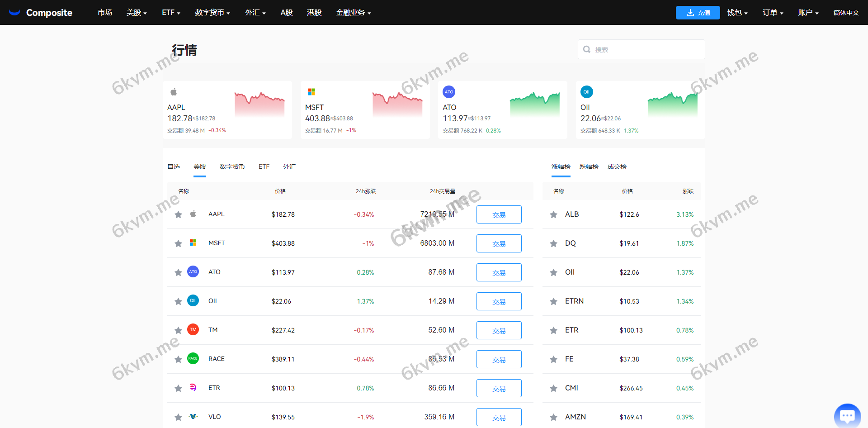Click inside the 搜索 search field
Image resolution: width=868 pixels, height=428 pixels.
click(642, 49)
